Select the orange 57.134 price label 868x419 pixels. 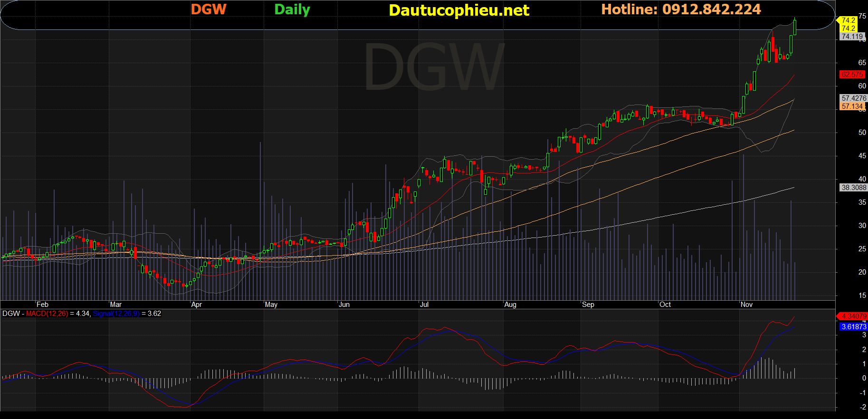pyautogui.click(x=852, y=106)
